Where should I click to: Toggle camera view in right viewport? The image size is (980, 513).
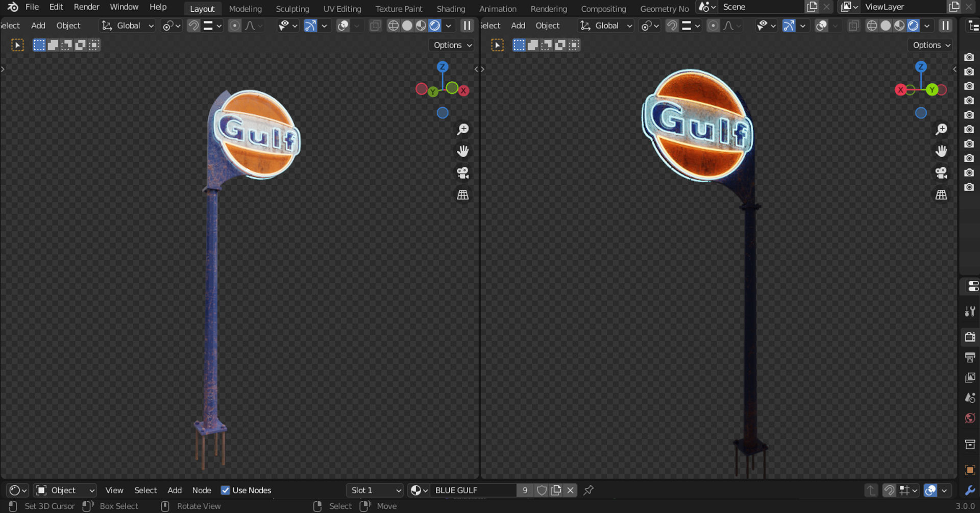pyautogui.click(x=941, y=173)
